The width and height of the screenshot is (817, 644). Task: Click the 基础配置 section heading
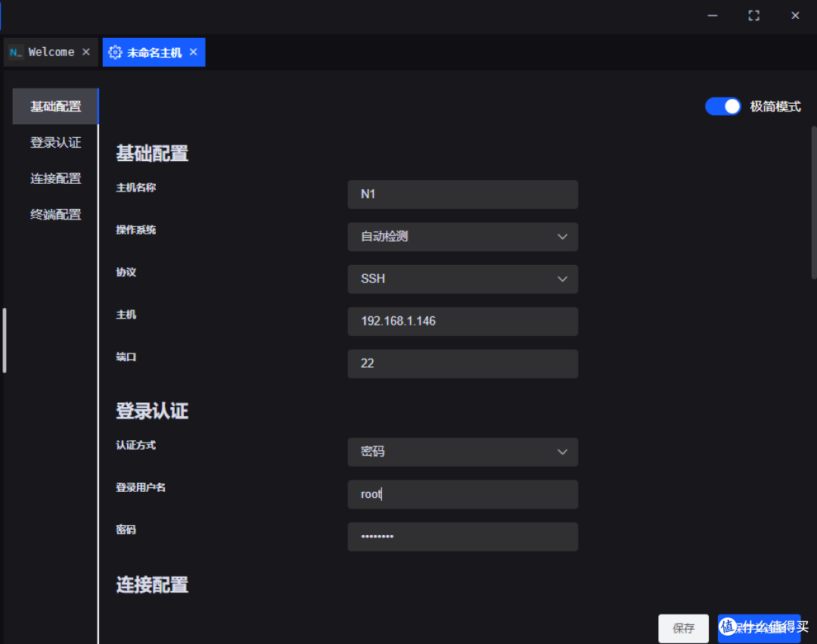pos(152,153)
